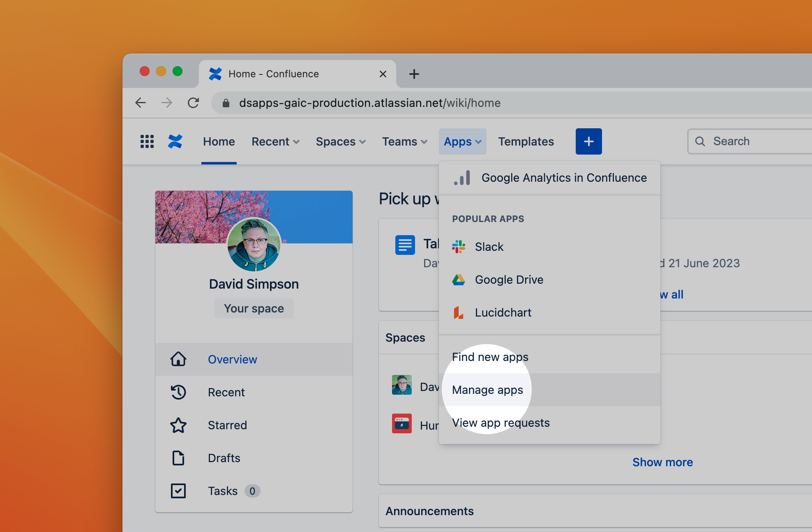Expand the Spaces dropdown menu
Image resolution: width=812 pixels, height=532 pixels.
tap(340, 141)
